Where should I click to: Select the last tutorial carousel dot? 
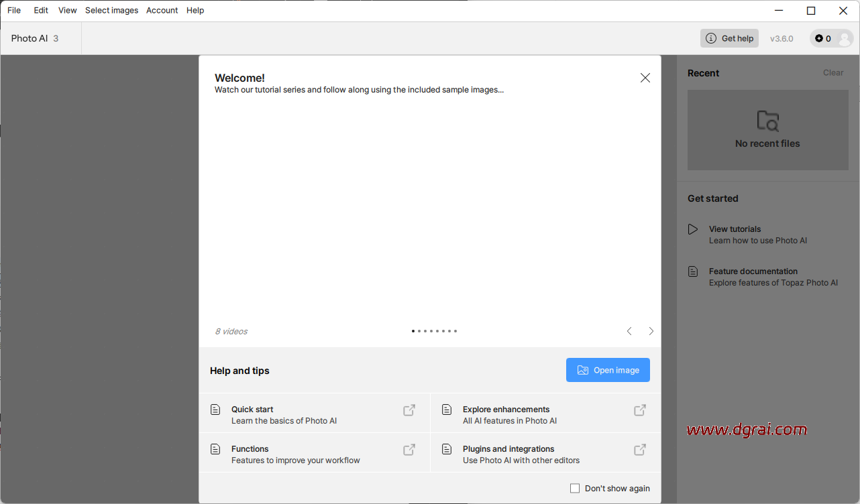tap(455, 331)
